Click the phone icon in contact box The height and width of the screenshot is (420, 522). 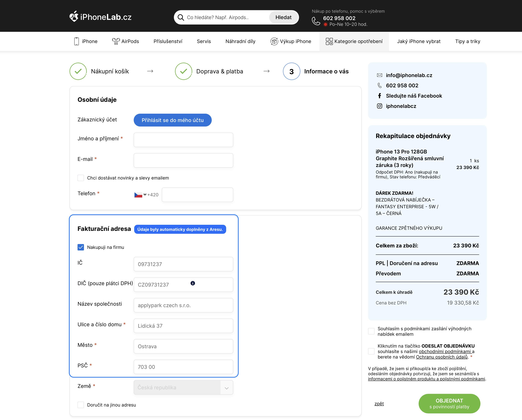tap(379, 86)
